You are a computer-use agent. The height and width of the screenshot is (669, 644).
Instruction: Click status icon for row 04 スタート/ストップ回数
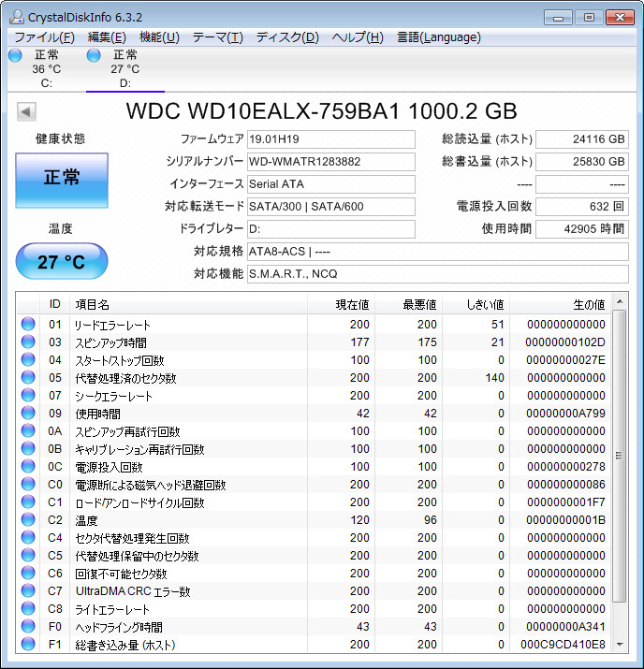[x=28, y=359]
